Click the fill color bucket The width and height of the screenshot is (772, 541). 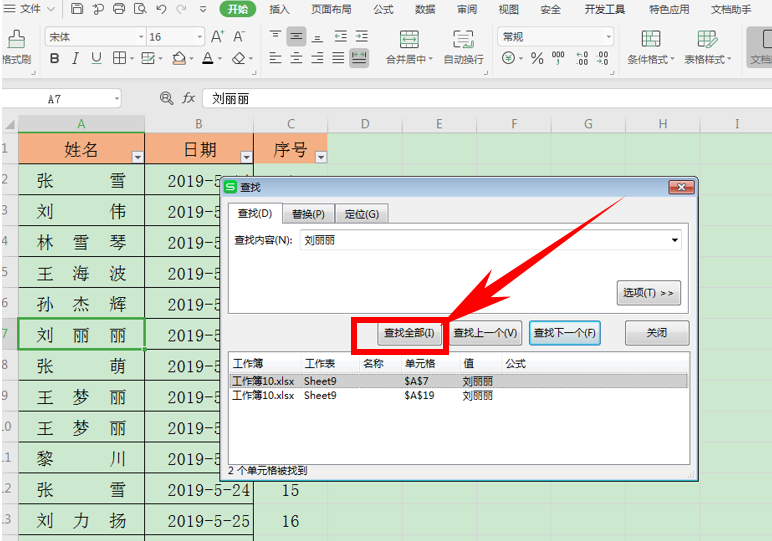pos(179,59)
